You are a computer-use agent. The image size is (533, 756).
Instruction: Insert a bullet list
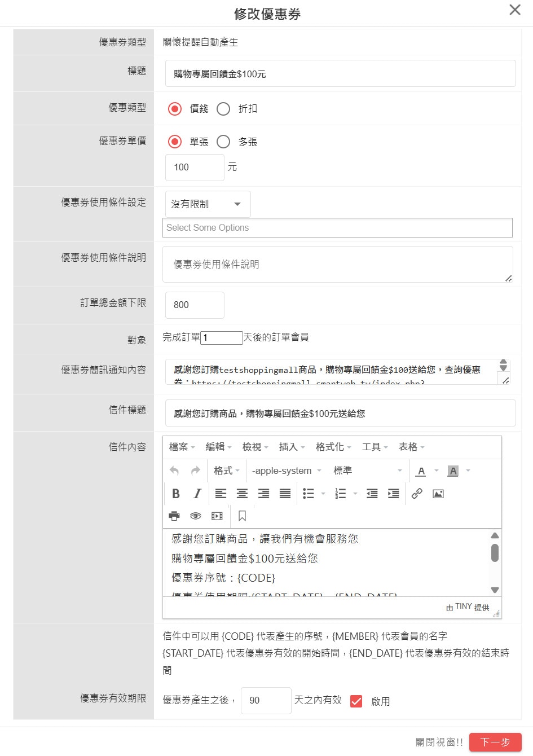click(309, 494)
